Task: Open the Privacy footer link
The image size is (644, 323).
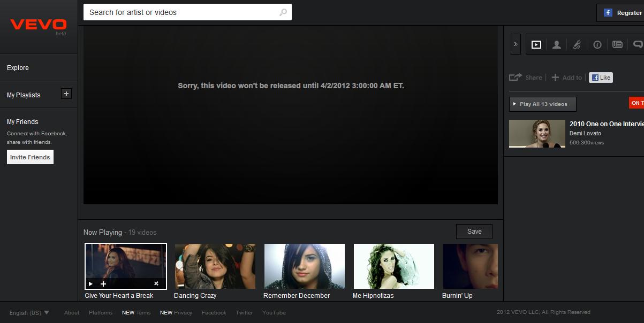Action: pos(176,313)
